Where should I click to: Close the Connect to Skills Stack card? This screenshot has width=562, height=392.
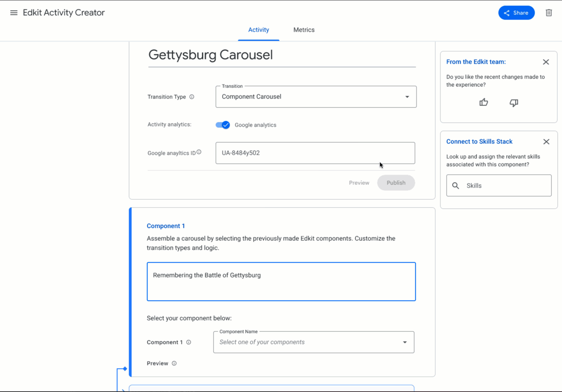point(546,142)
